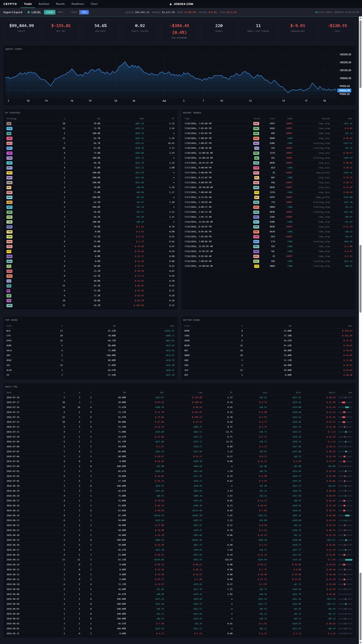Click the GOLD strategy badge
362x644 pixels.
click(9, 173)
